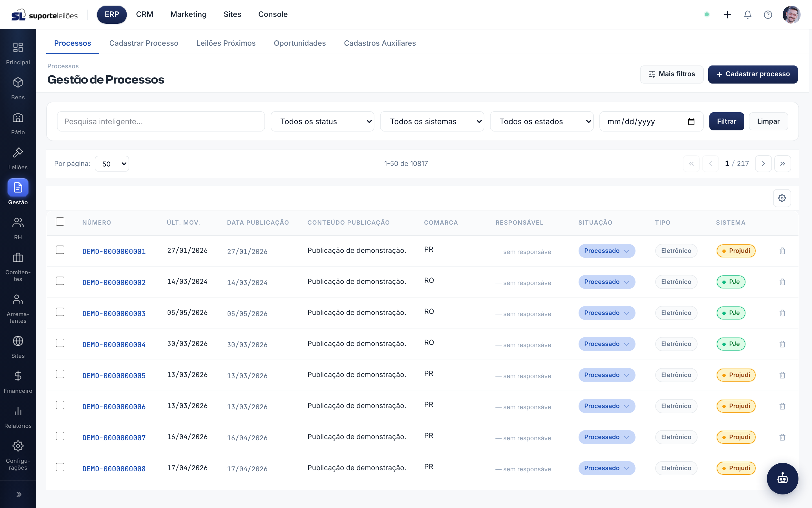Toggle the select-all header checkbox
Screen dimensions: 812x508
[60, 222]
